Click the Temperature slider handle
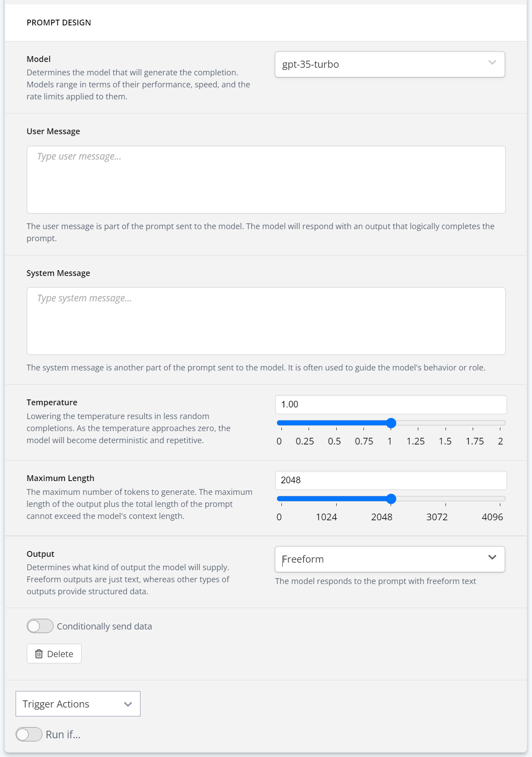Image resolution: width=532 pixels, height=757 pixels. tap(391, 423)
